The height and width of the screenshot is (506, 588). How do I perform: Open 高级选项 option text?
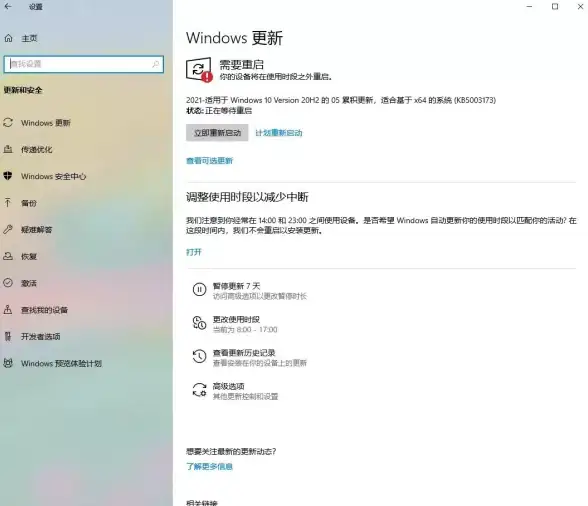(228, 386)
